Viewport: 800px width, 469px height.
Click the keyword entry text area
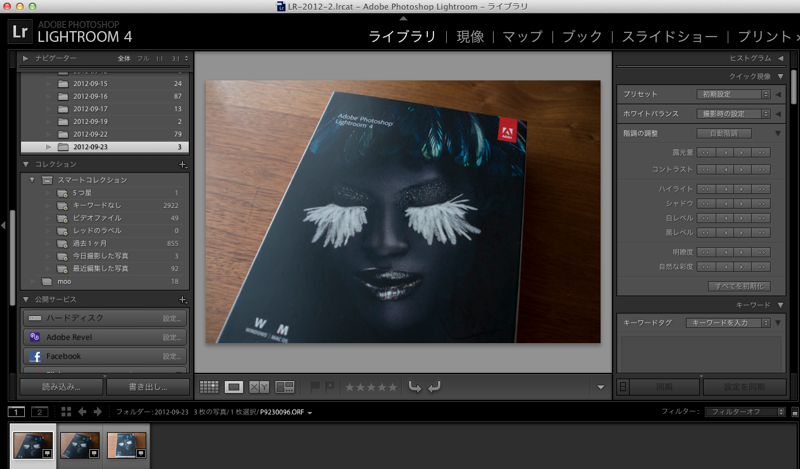click(x=701, y=354)
